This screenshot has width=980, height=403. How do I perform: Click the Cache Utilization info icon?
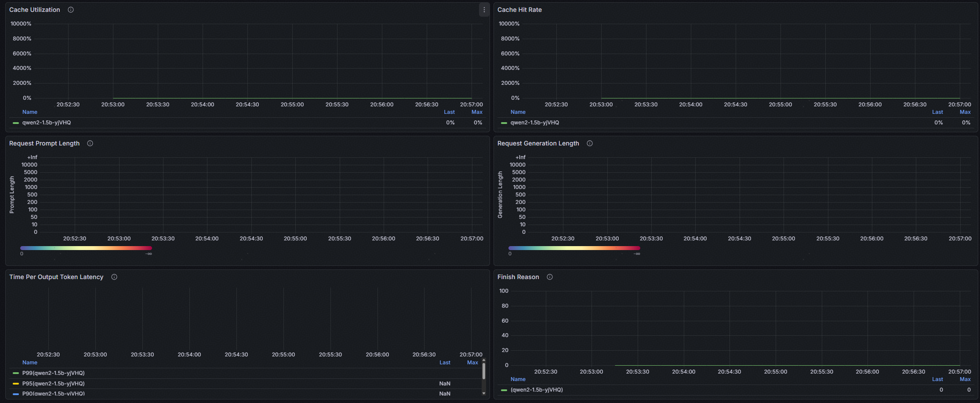coord(71,10)
